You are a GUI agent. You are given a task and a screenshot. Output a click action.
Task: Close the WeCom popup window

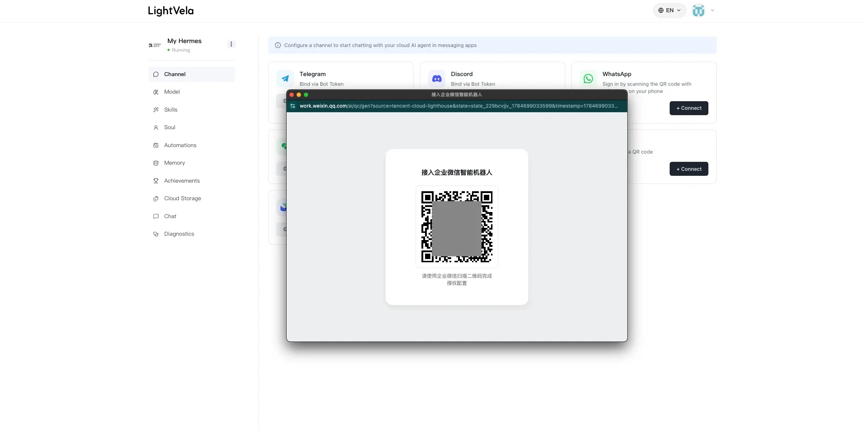pyautogui.click(x=292, y=95)
